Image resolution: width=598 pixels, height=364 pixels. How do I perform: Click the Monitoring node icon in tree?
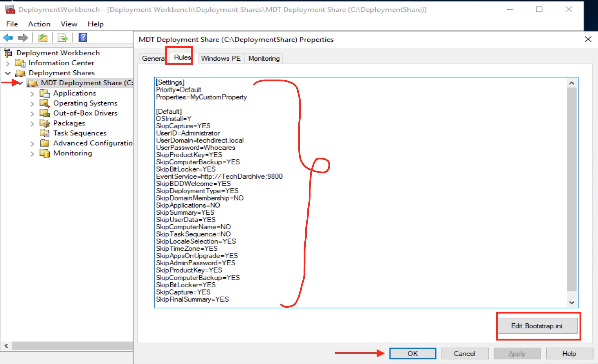45,153
